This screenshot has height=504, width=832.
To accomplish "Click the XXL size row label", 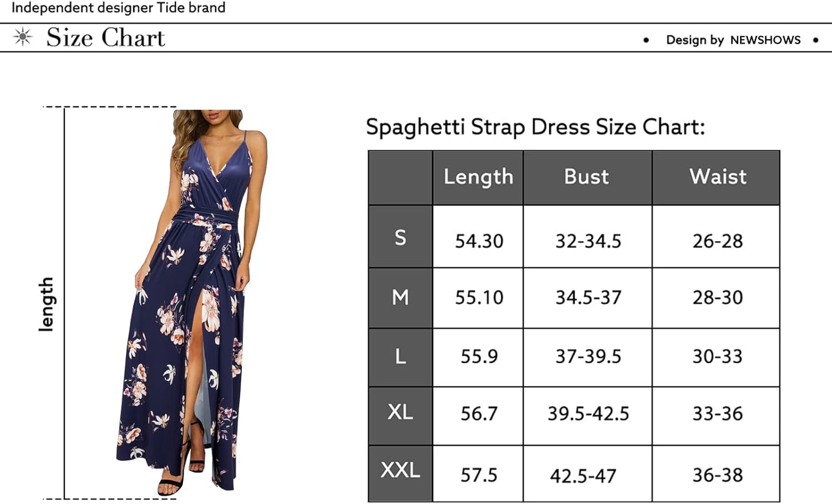I will (400, 471).
